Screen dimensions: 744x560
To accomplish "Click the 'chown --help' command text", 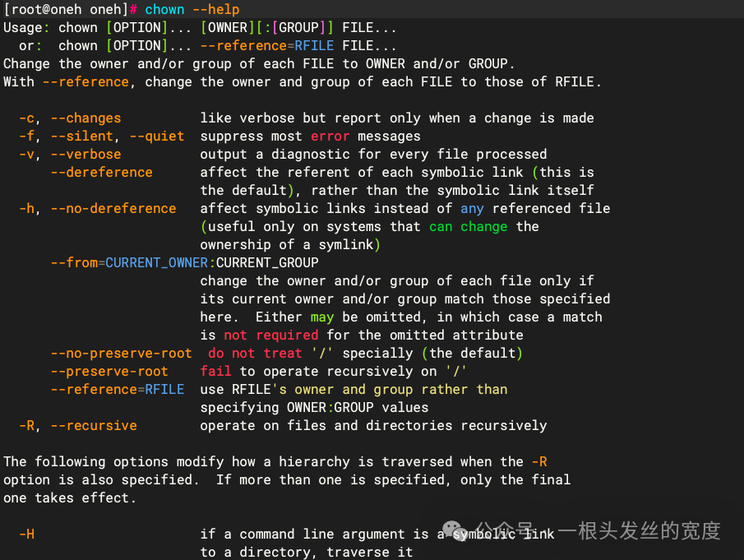I will [x=192, y=10].
